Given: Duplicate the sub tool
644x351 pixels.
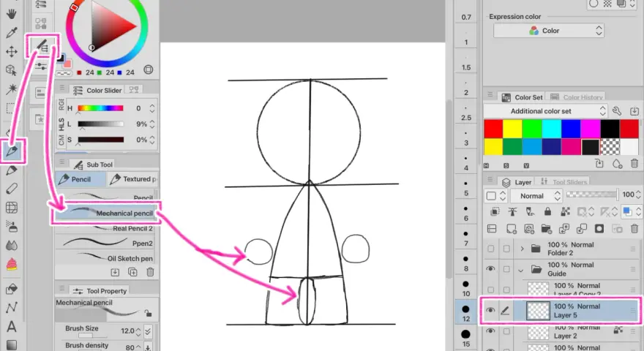Looking at the screenshot, I should [132, 272].
